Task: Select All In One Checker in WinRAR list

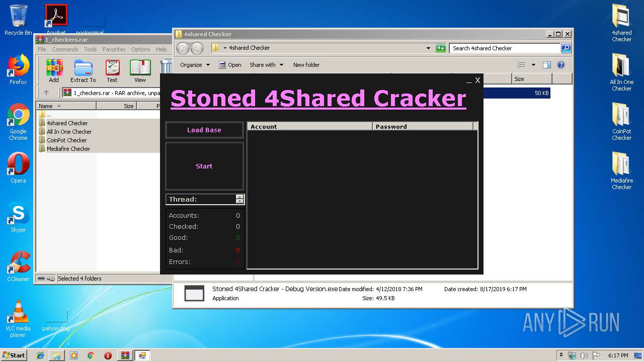Action: point(69,132)
